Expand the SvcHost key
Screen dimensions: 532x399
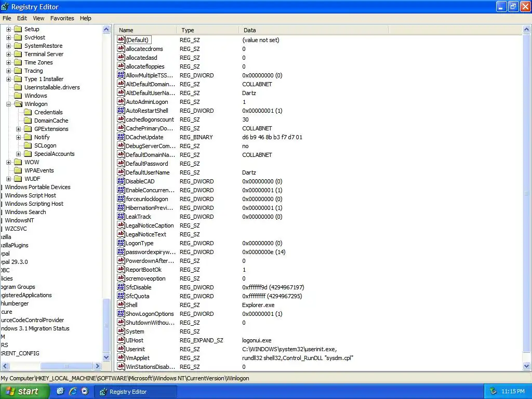(x=8, y=37)
